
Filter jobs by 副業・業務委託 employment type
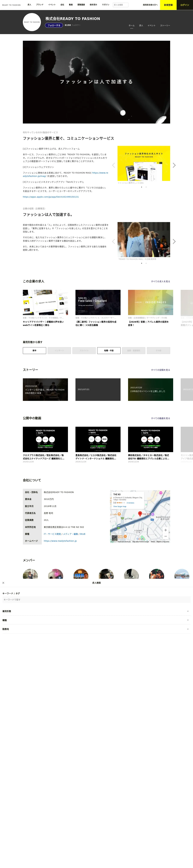134,350
